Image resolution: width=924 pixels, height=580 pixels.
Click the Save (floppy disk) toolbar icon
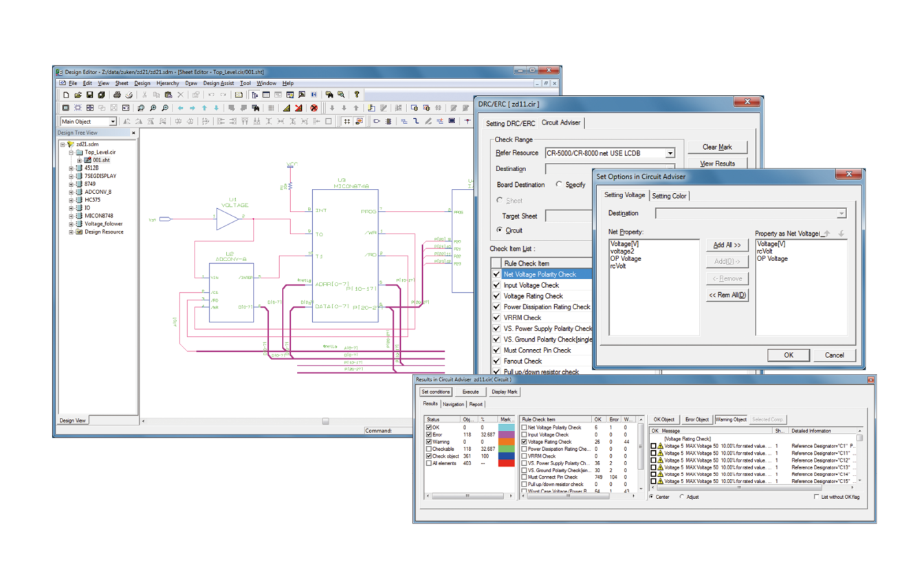coord(89,95)
